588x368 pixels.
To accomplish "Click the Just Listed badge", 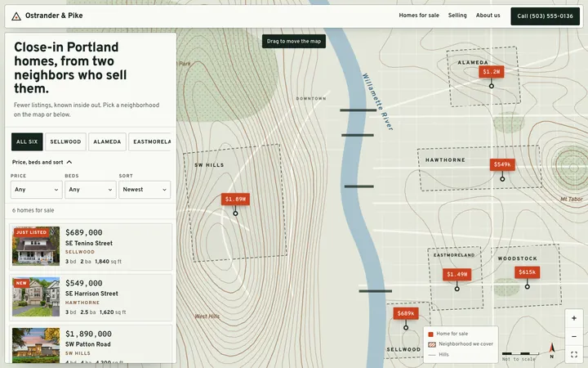I will [32, 232].
